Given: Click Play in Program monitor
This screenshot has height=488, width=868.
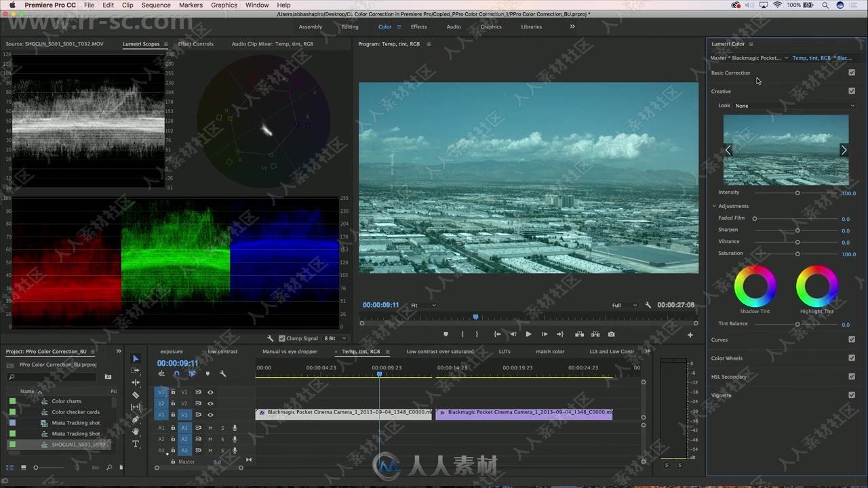Looking at the screenshot, I should pos(528,334).
